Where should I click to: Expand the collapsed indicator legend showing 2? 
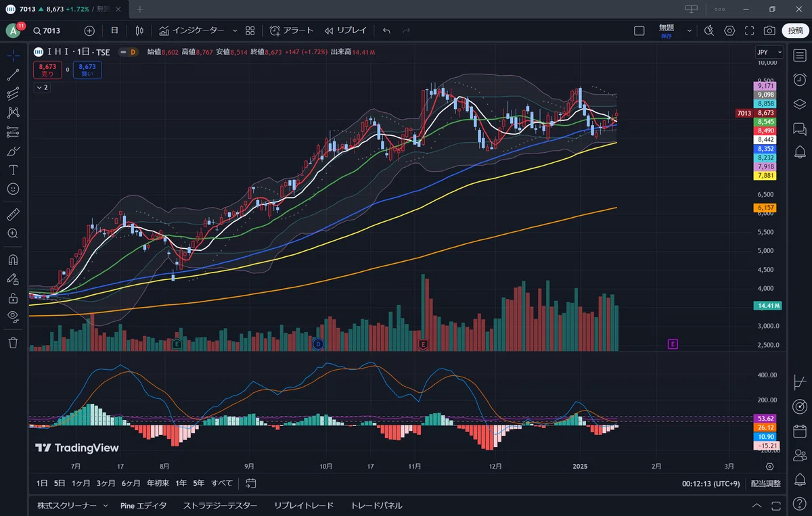coord(42,88)
